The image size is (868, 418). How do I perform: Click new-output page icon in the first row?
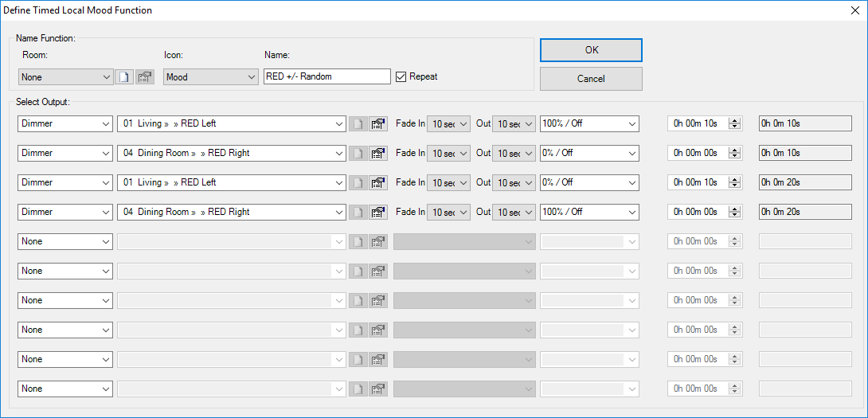[x=358, y=123]
